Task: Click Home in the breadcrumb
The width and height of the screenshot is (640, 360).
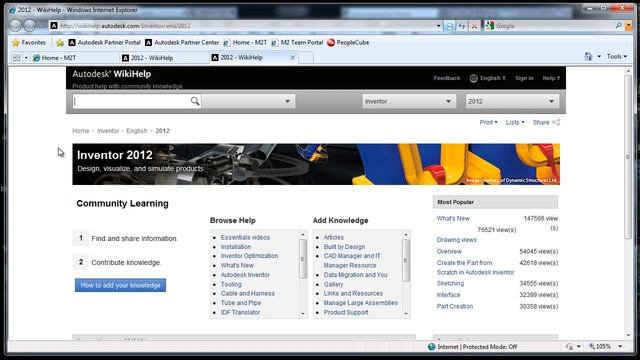Action: (x=80, y=131)
